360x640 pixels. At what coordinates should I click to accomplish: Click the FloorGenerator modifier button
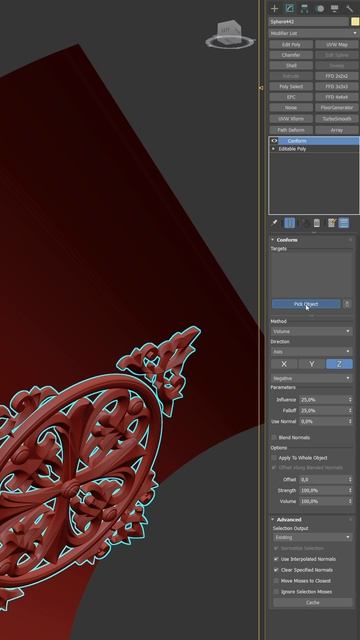337,108
